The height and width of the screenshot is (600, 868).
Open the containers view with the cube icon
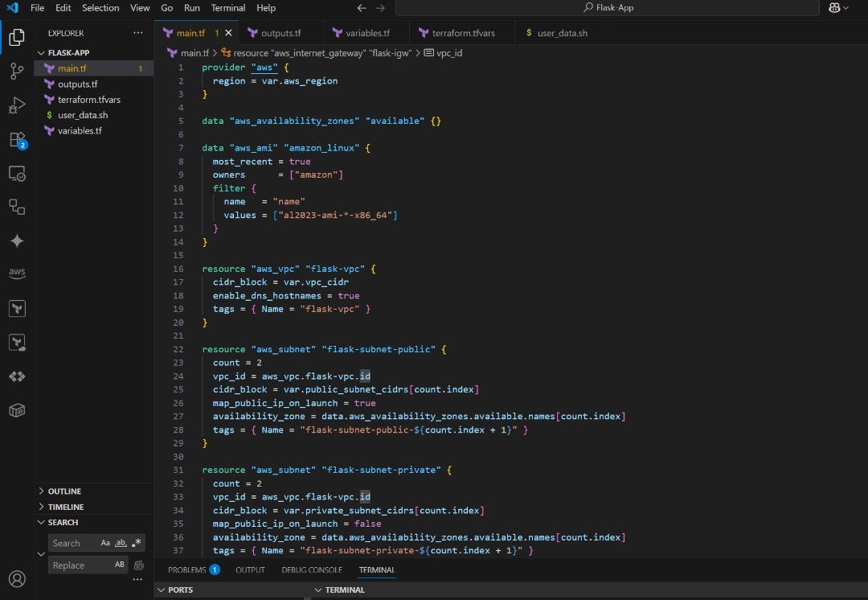(18, 410)
